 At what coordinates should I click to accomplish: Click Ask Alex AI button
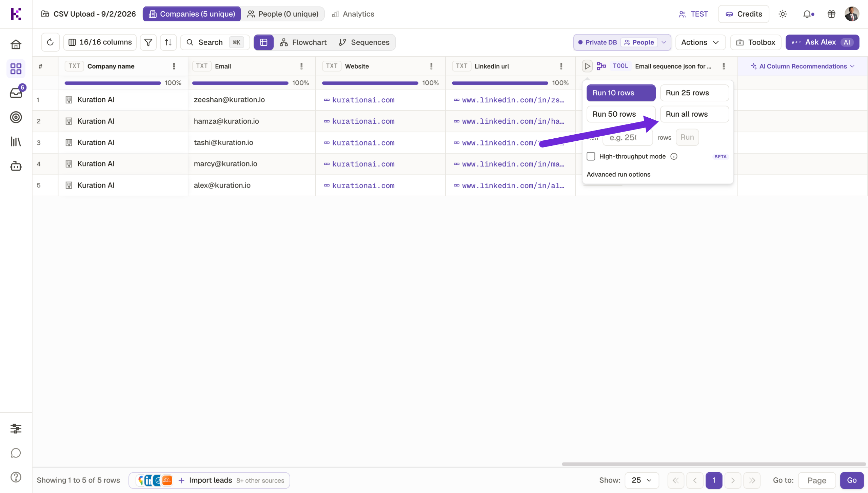pyautogui.click(x=822, y=42)
